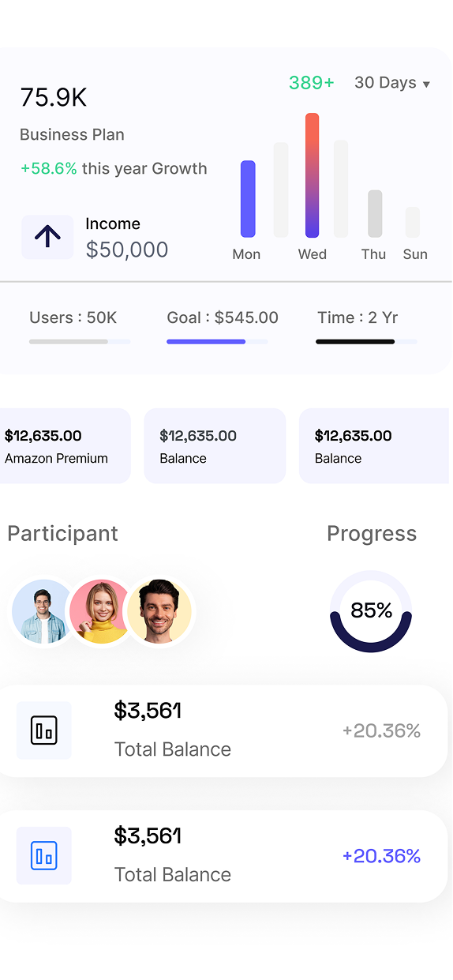This screenshot has height=980, width=453.
Task: Click the Income up-arrow icon
Action: point(47,237)
